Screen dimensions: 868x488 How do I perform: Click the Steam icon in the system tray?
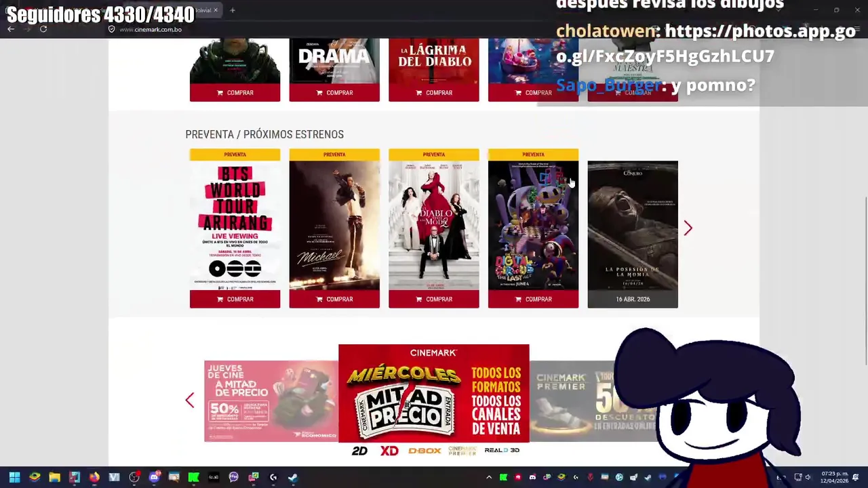pyautogui.click(x=647, y=477)
